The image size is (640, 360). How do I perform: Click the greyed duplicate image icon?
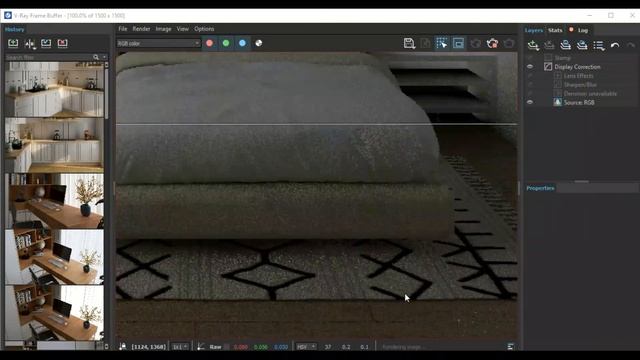pos(425,43)
